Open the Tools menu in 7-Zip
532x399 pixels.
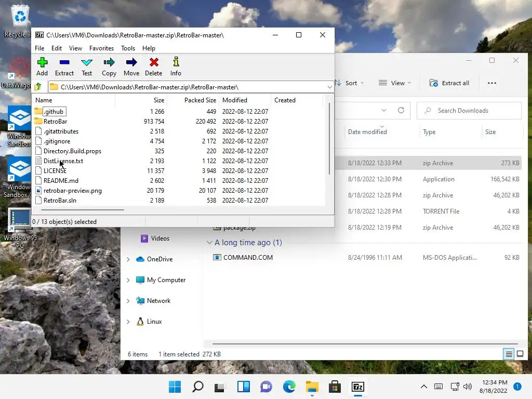(128, 48)
